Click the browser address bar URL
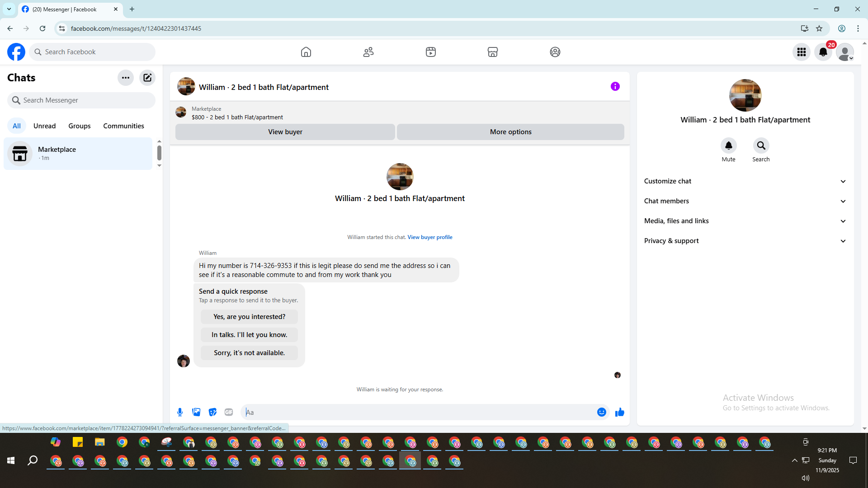Image resolution: width=868 pixels, height=488 pixels. coord(136,28)
